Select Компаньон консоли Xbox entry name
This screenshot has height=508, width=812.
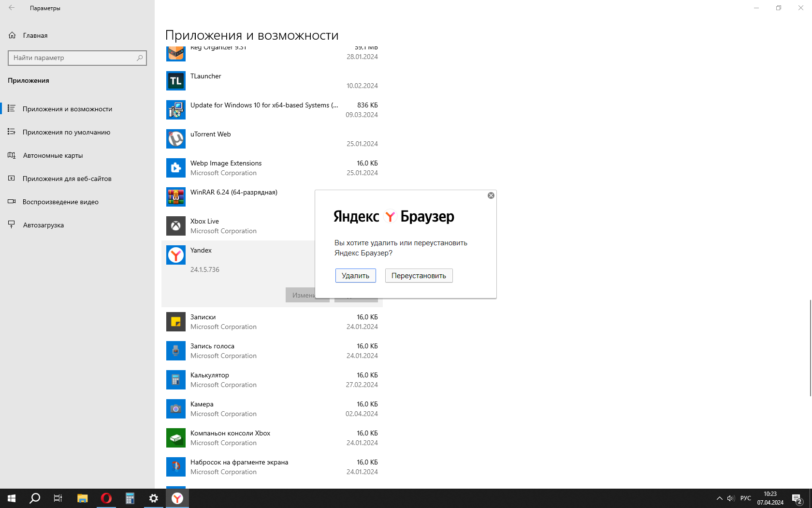click(x=231, y=433)
